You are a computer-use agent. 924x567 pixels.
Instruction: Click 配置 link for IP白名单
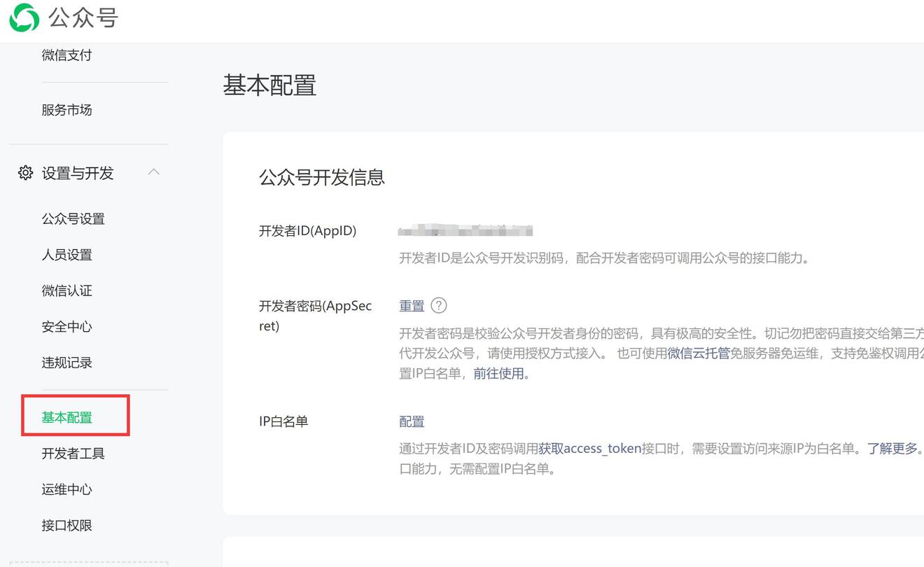point(412,421)
